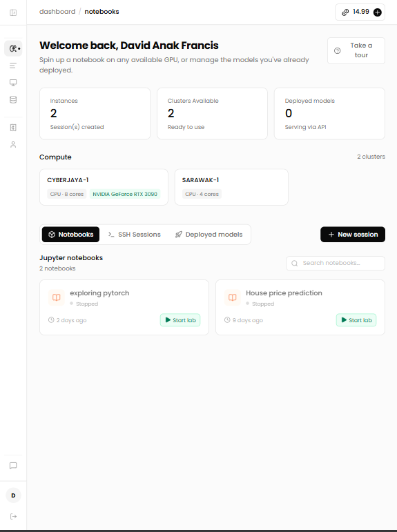Image resolution: width=397 pixels, height=532 pixels.
Task: Open the billing sidebar icon
Action: (13, 128)
